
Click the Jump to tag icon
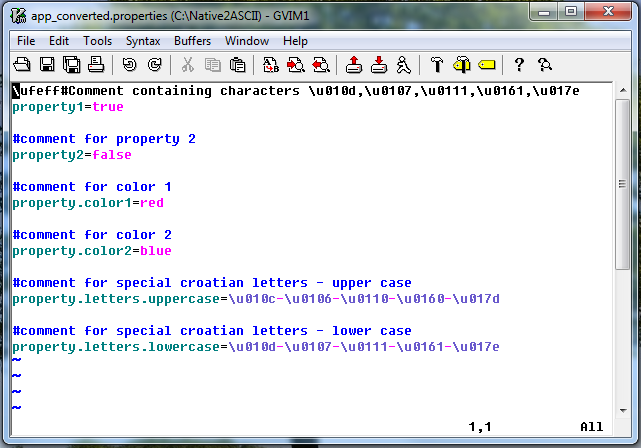(x=487, y=65)
